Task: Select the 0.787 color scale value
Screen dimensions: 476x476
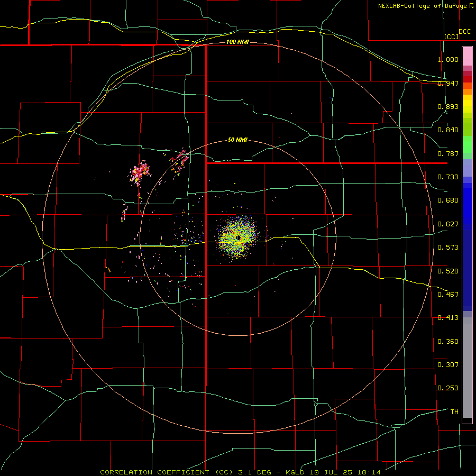Action: [x=448, y=153]
